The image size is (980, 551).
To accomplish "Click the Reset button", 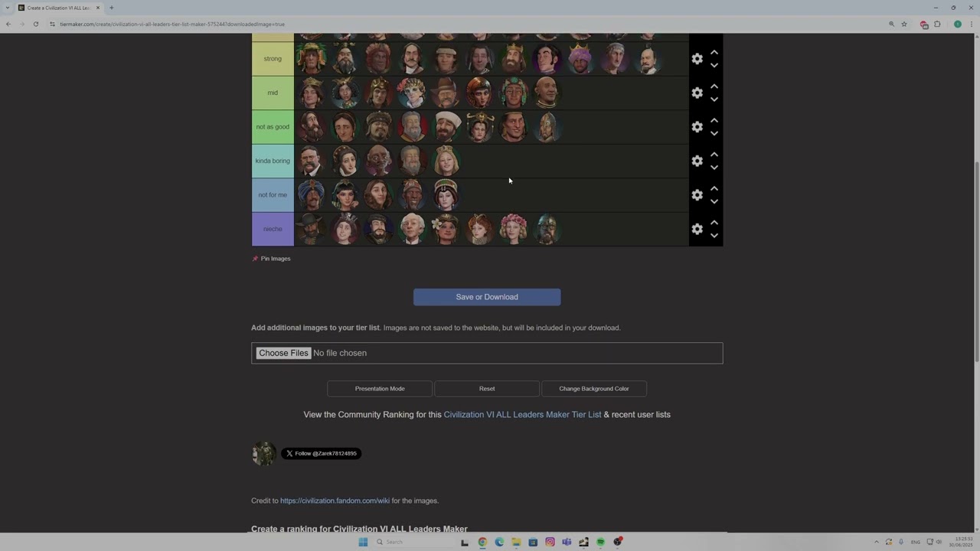I will 487,389.
